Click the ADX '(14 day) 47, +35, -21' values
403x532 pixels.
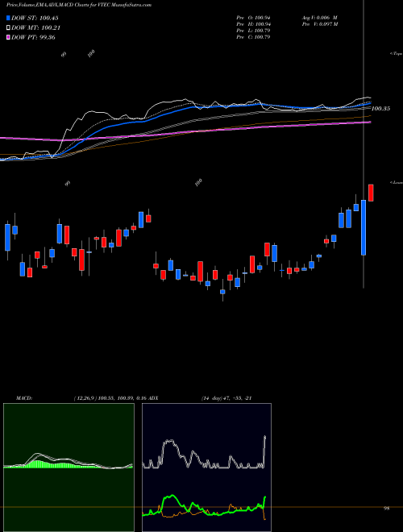tap(226, 398)
